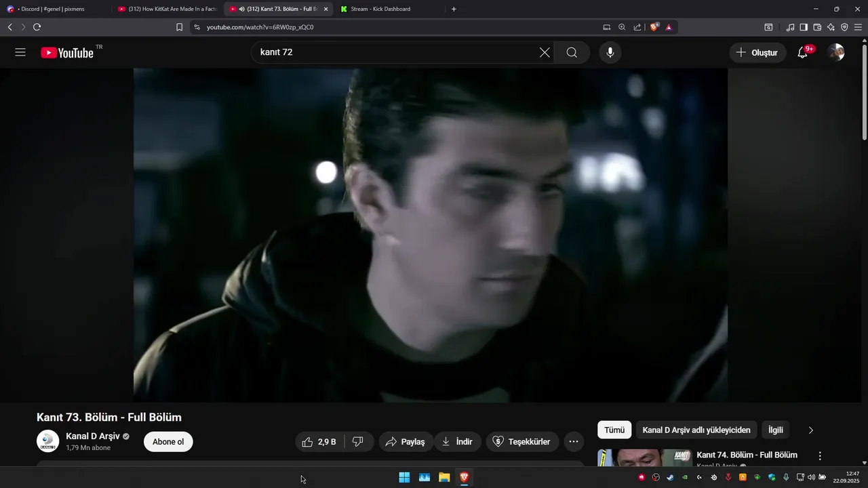Screen dimensions: 868x488
Task: Open the YouTube hamburger guide menu
Action: coord(20,53)
